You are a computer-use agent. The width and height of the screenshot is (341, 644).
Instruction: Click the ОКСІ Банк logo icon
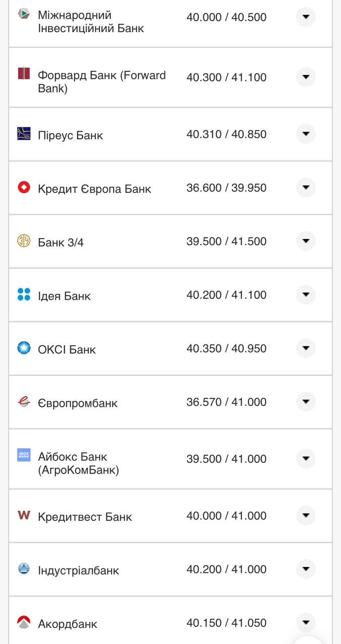pyautogui.click(x=24, y=348)
